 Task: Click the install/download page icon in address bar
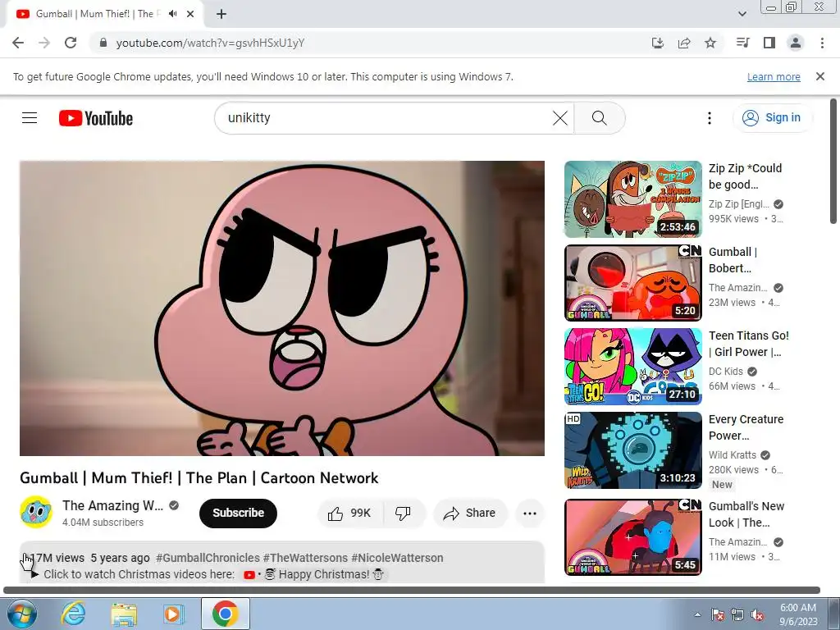[658, 43]
